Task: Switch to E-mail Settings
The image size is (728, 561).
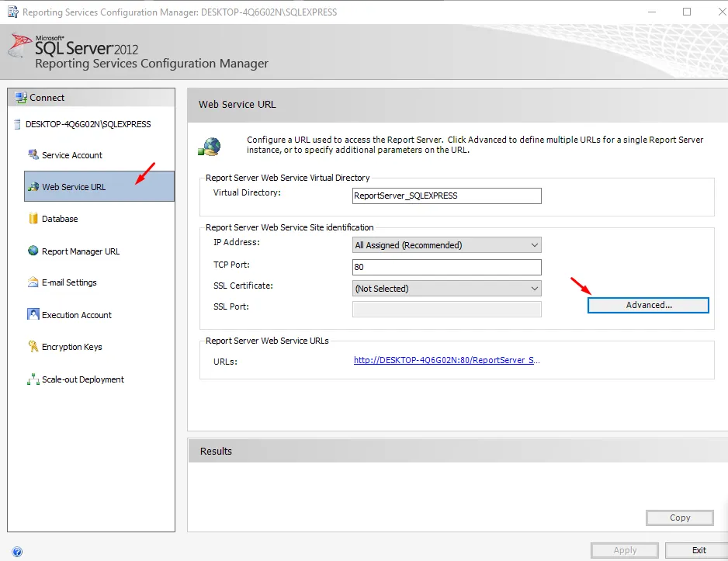Action: pos(69,282)
